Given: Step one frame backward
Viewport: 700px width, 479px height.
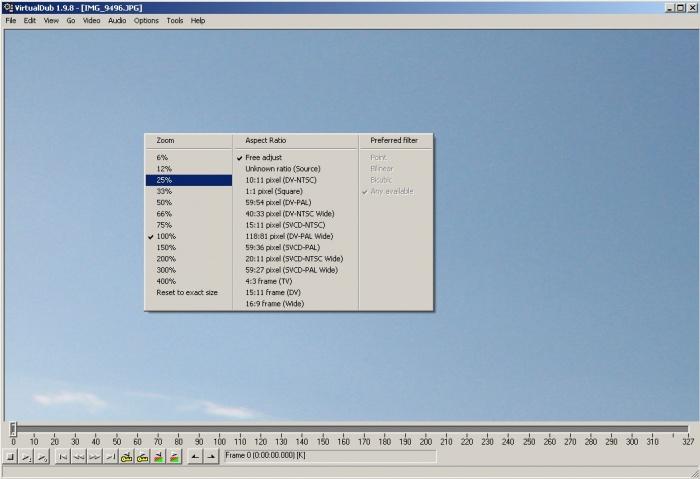Looking at the screenshot, I should [x=78, y=457].
